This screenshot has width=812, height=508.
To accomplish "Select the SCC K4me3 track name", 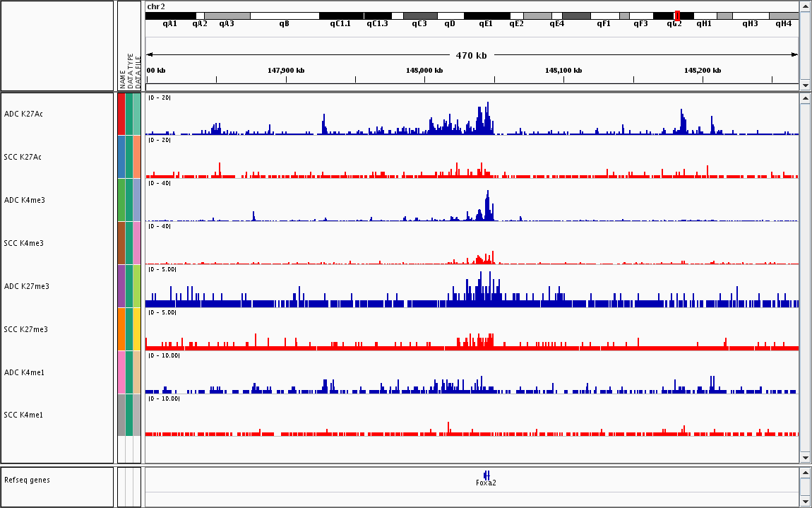I will (23, 243).
